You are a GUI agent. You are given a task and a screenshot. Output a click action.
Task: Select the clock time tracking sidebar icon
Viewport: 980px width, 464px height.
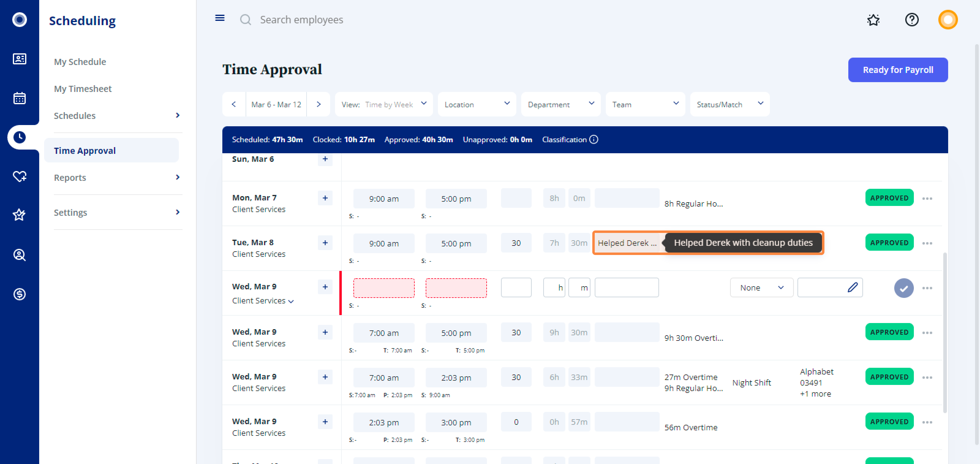coord(19,137)
